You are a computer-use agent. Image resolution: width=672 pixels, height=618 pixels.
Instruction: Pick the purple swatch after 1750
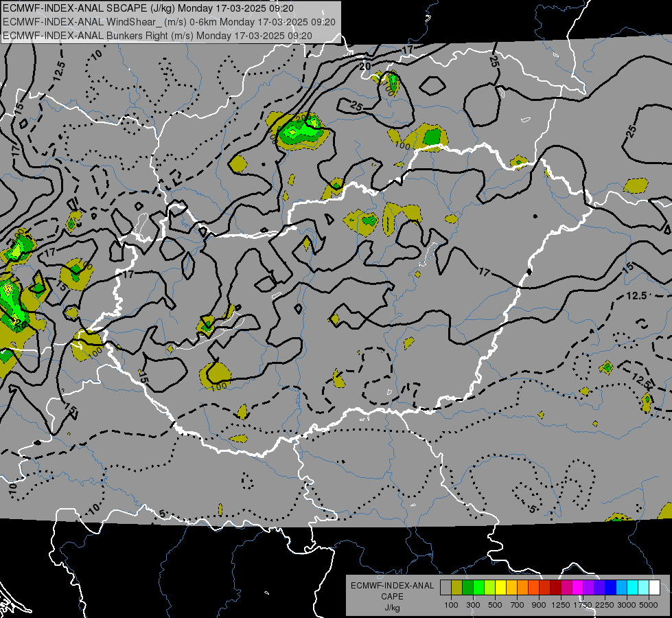[x=588, y=587]
